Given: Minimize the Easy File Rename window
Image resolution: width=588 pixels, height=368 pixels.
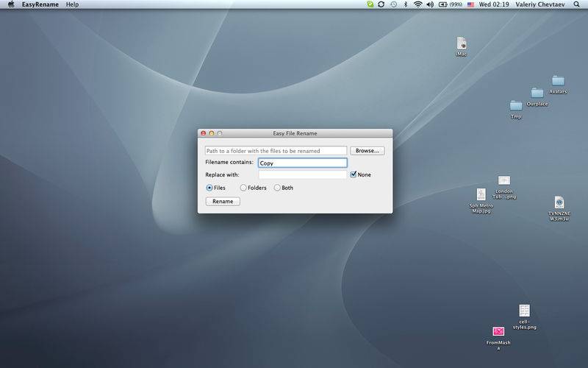Looking at the screenshot, I should [212, 133].
